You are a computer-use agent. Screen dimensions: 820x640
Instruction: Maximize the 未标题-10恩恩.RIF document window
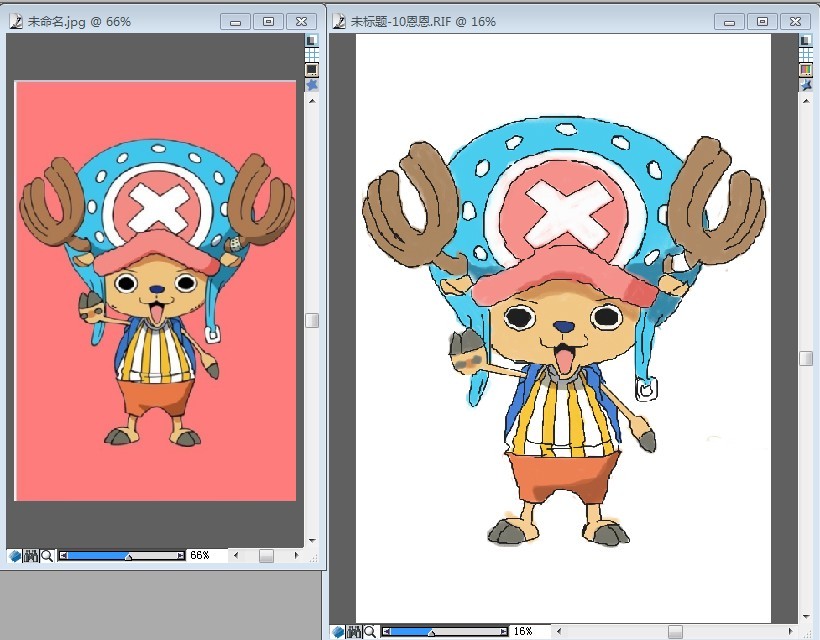pyautogui.click(x=762, y=21)
